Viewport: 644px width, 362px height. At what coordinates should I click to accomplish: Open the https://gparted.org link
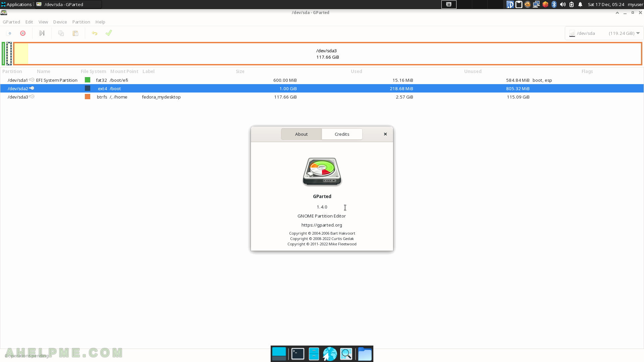pos(322,225)
